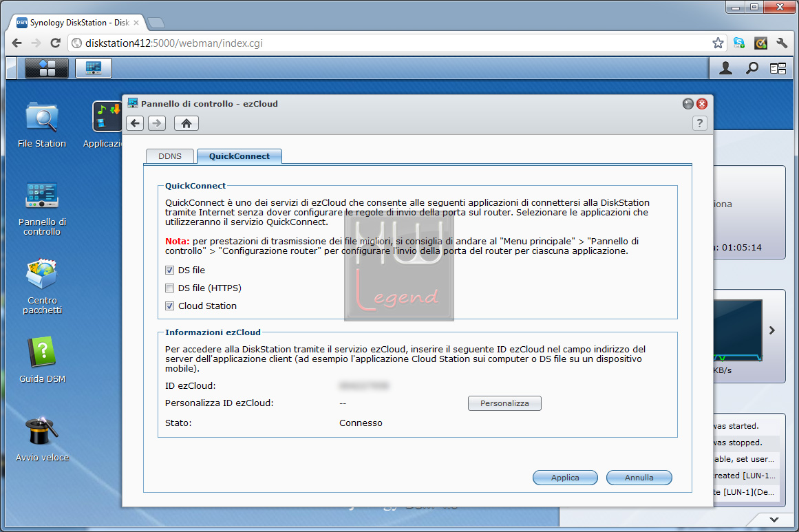The height and width of the screenshot is (532, 799).
Task: Click the ID ezCloud label
Action: tap(191, 385)
